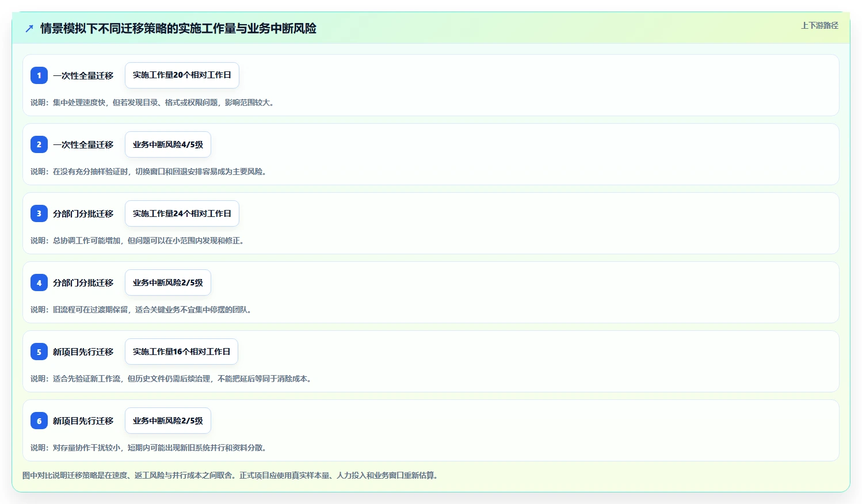The image size is (862, 504).
Task: Click the note starting 对存量协作干扰较小
Action: click(x=150, y=448)
